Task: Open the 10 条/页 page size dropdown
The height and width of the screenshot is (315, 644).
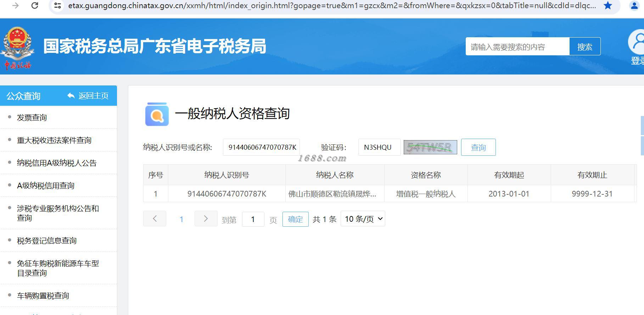Action: click(x=363, y=219)
